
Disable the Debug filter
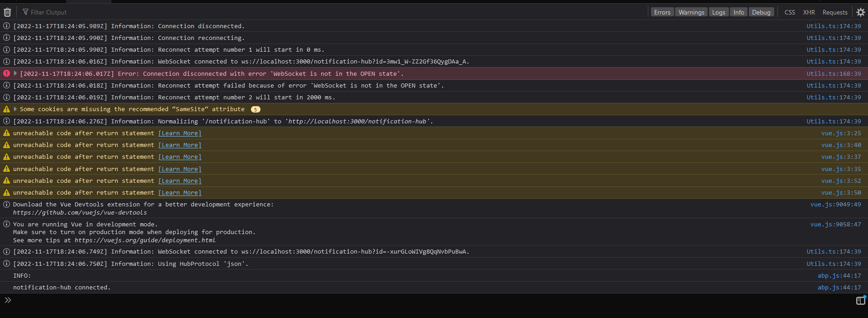(x=761, y=12)
